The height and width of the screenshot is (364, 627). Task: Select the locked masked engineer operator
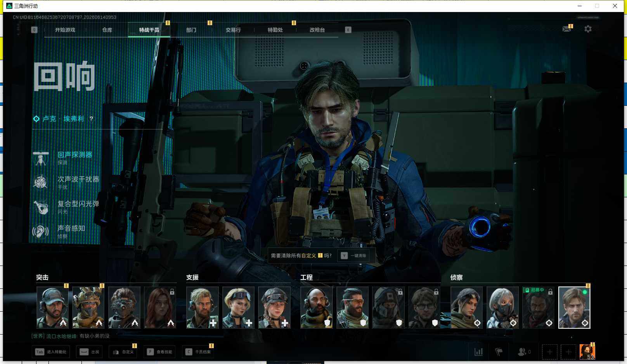388,307
